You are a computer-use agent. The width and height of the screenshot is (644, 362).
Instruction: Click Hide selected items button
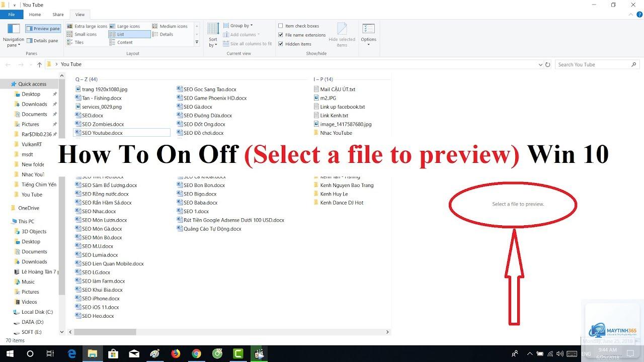tap(342, 35)
